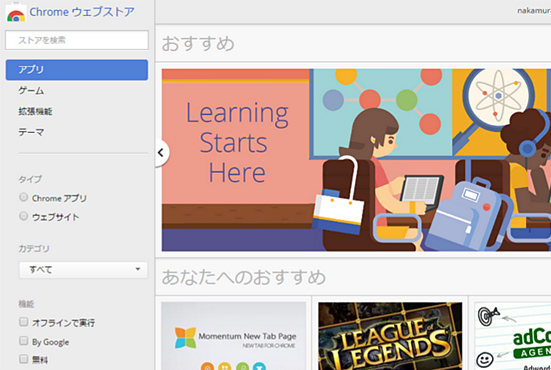The image size is (551, 370).
Task: Click the nakamura account name
Action: click(x=534, y=11)
